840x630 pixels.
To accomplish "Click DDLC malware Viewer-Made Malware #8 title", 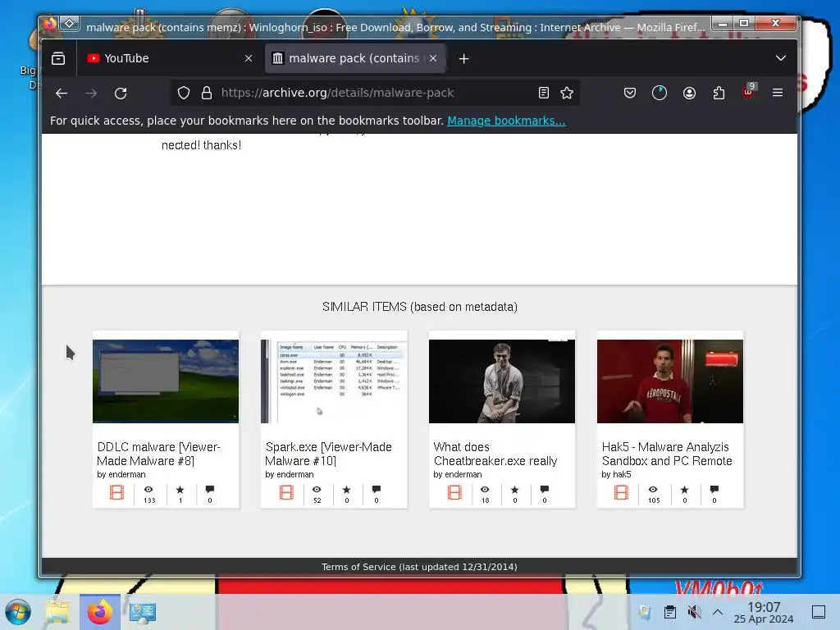I will [158, 454].
